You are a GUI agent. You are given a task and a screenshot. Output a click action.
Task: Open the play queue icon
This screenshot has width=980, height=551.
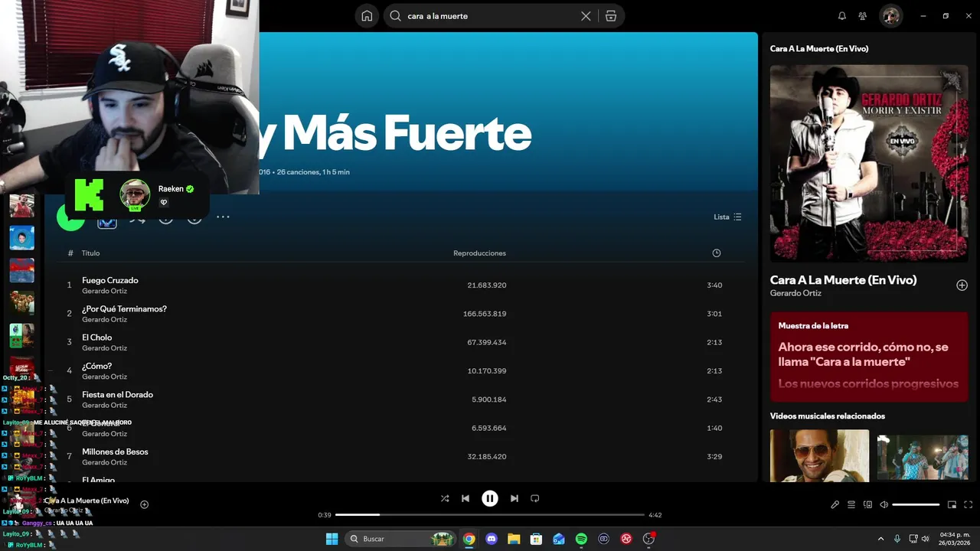pos(851,505)
